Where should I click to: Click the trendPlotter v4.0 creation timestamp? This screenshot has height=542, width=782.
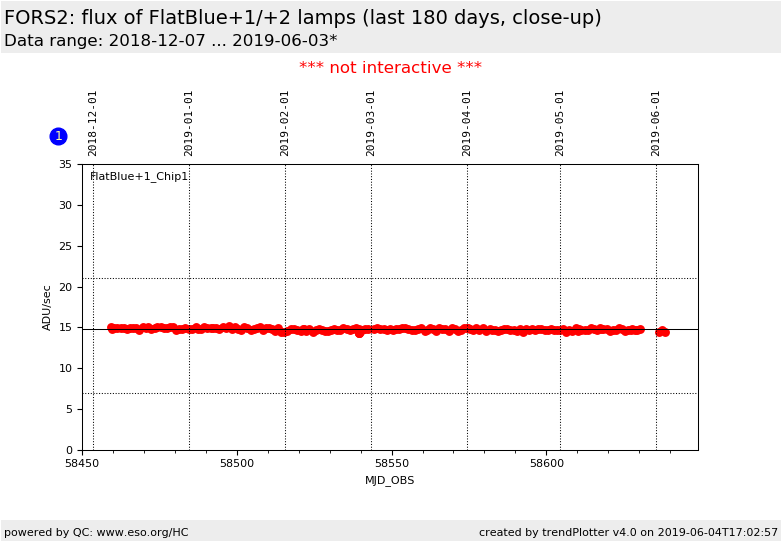(x=628, y=532)
